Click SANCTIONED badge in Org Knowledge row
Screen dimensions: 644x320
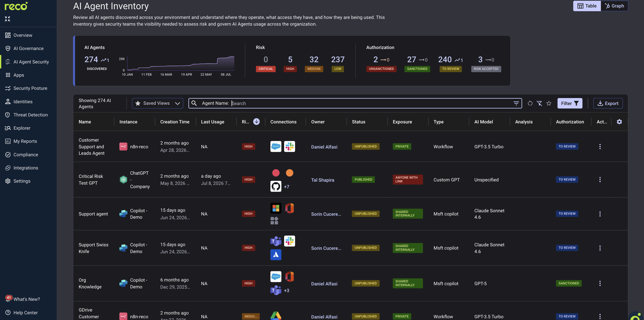[569, 283]
